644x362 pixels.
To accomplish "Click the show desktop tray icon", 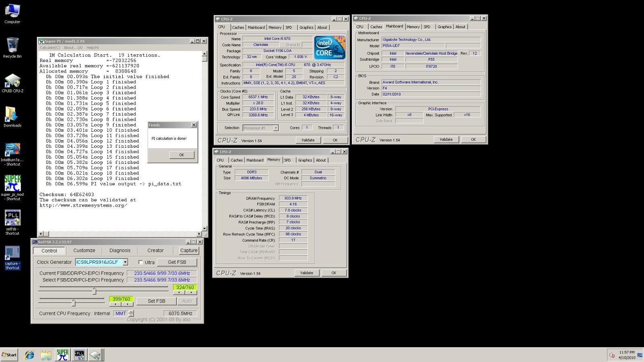I will (x=640, y=355).
